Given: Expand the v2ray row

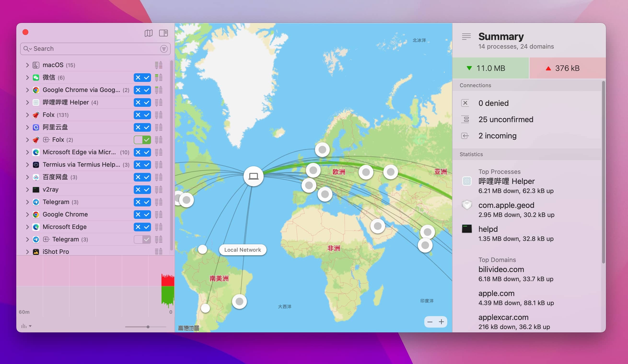Looking at the screenshot, I should click(27, 190).
